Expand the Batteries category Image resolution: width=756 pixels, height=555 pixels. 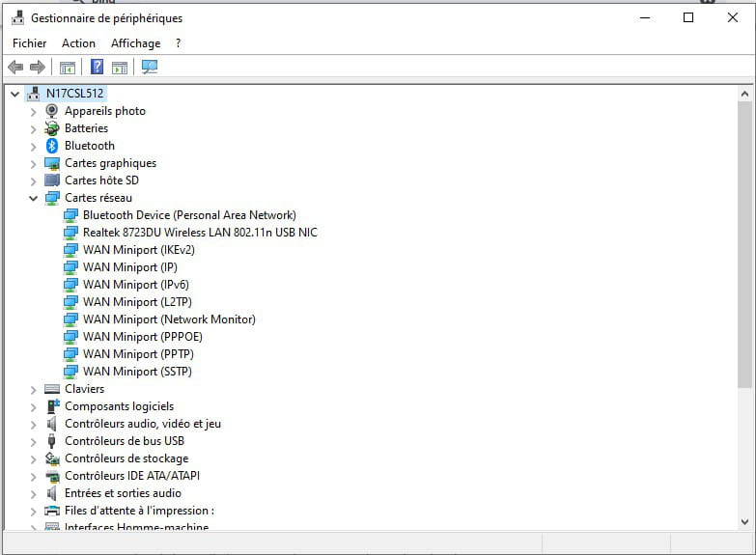click(x=33, y=128)
